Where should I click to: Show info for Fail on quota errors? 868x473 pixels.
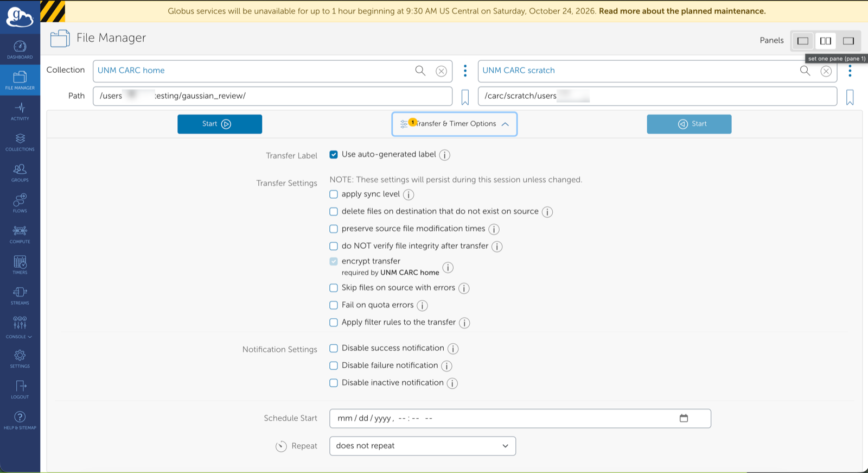[422, 306]
